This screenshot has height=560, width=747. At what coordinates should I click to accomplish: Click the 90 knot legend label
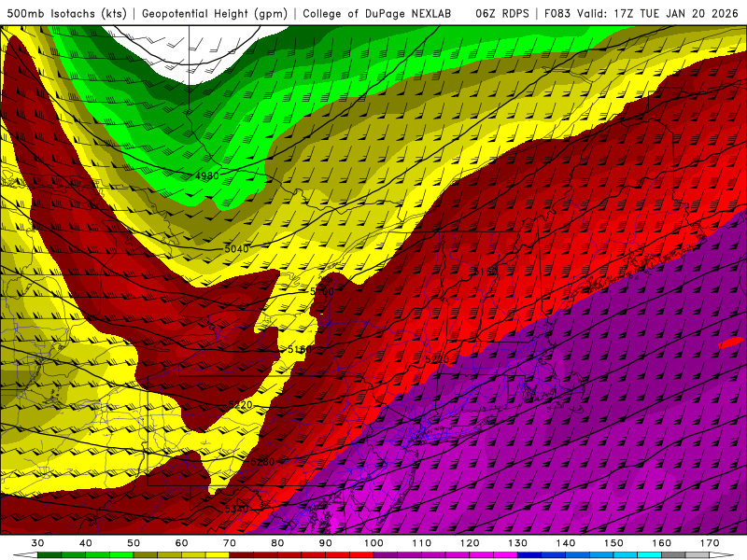coord(325,543)
